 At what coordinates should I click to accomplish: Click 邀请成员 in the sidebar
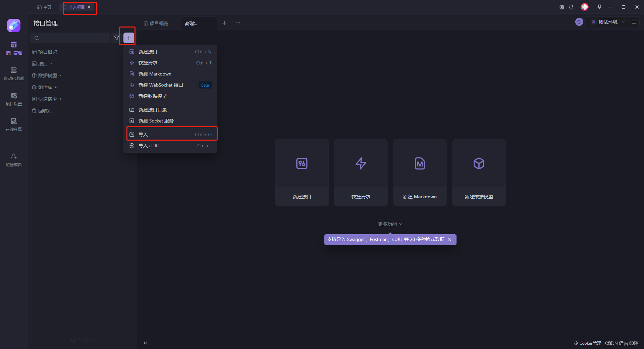[x=14, y=160]
